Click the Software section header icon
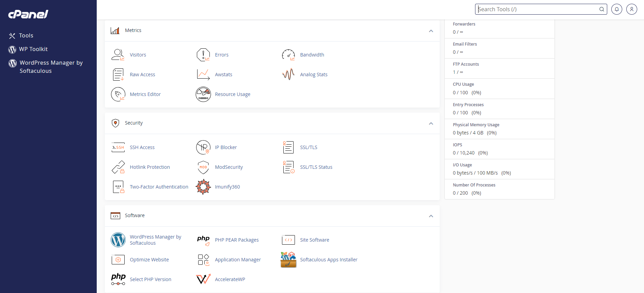The height and width of the screenshot is (293, 644). 115,216
